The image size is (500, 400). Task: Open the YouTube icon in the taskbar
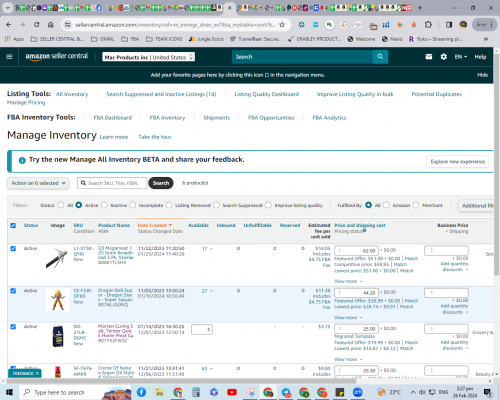tap(232, 392)
